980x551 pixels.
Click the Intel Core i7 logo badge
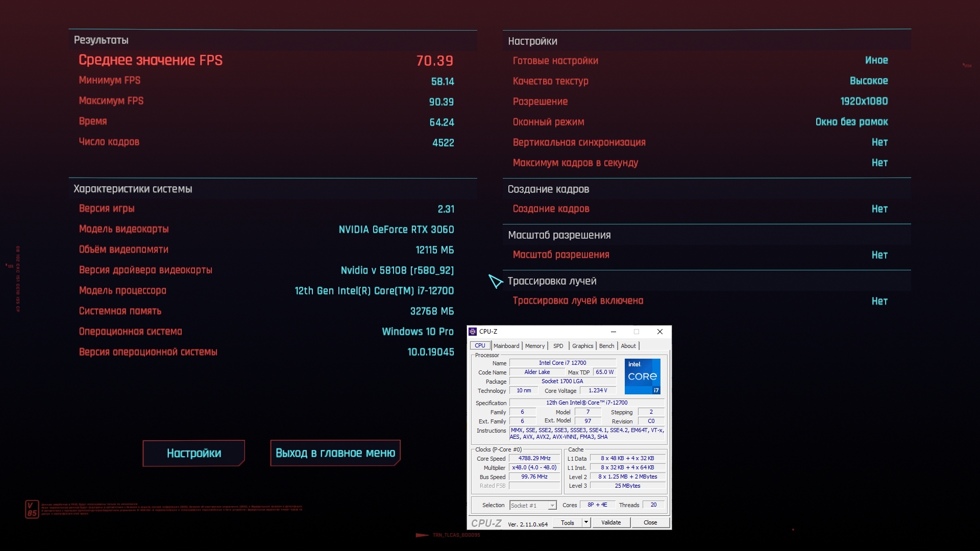point(642,377)
